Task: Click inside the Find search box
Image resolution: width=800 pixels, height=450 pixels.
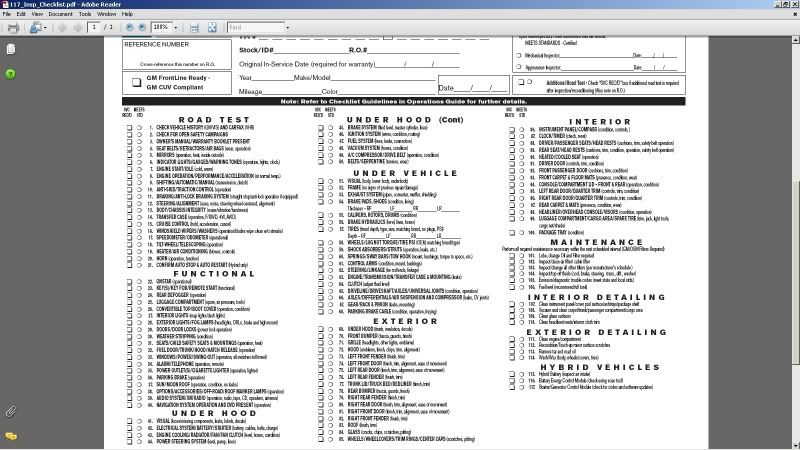Action: (x=256, y=27)
